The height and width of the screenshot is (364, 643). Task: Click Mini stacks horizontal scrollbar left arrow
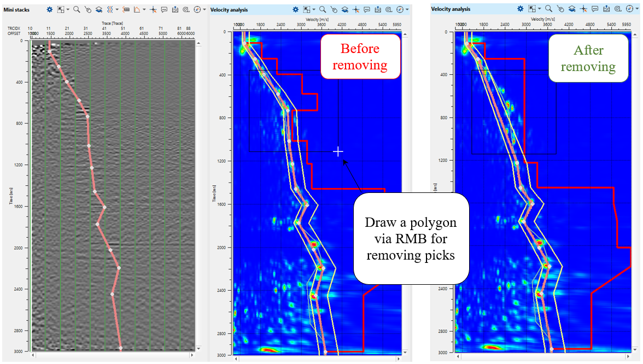34,355
